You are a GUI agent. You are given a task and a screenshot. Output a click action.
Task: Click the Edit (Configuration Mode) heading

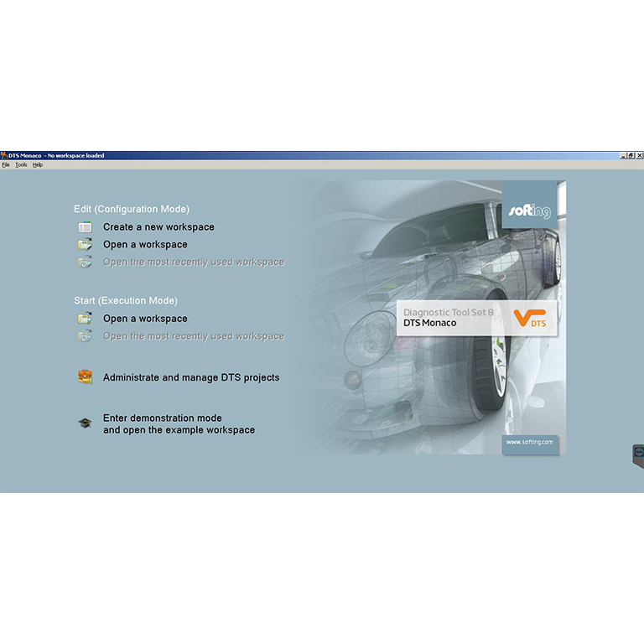(x=132, y=209)
